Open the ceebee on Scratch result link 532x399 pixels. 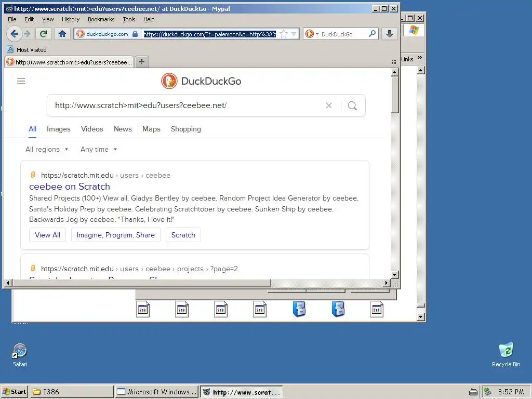pos(70,187)
